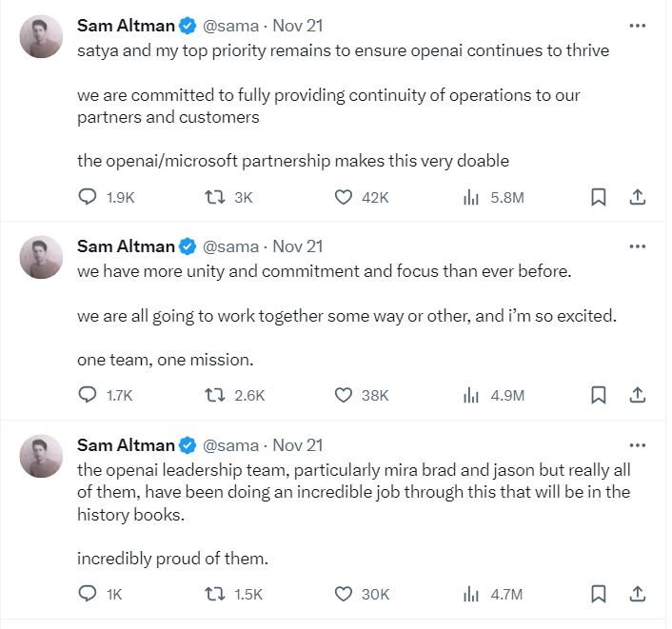Like the tweet with 30K likes

(x=345, y=594)
